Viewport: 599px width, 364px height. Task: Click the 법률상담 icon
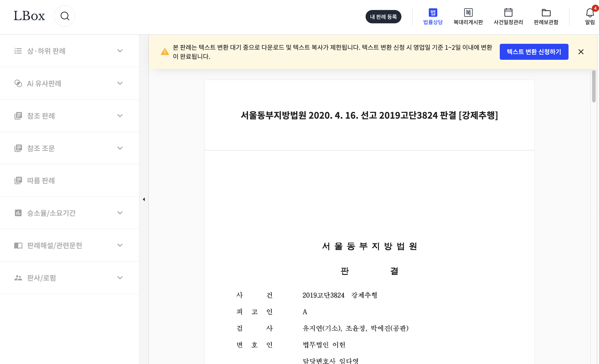[x=433, y=12]
